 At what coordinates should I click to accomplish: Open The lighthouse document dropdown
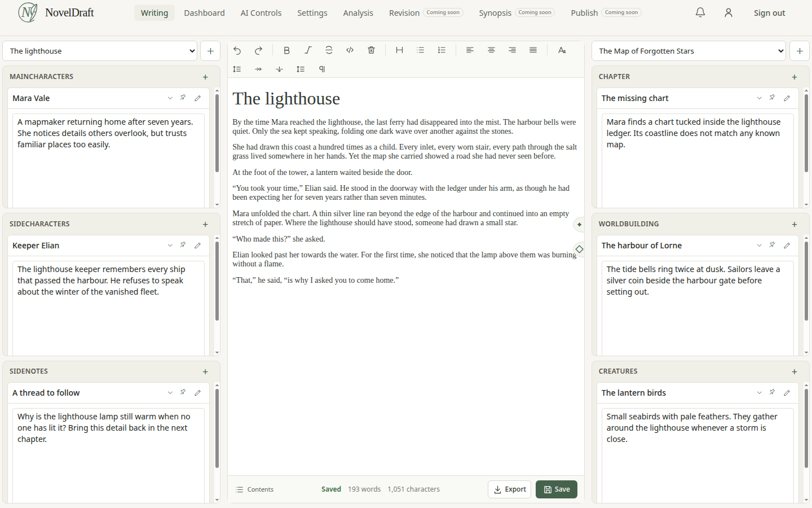coord(100,51)
